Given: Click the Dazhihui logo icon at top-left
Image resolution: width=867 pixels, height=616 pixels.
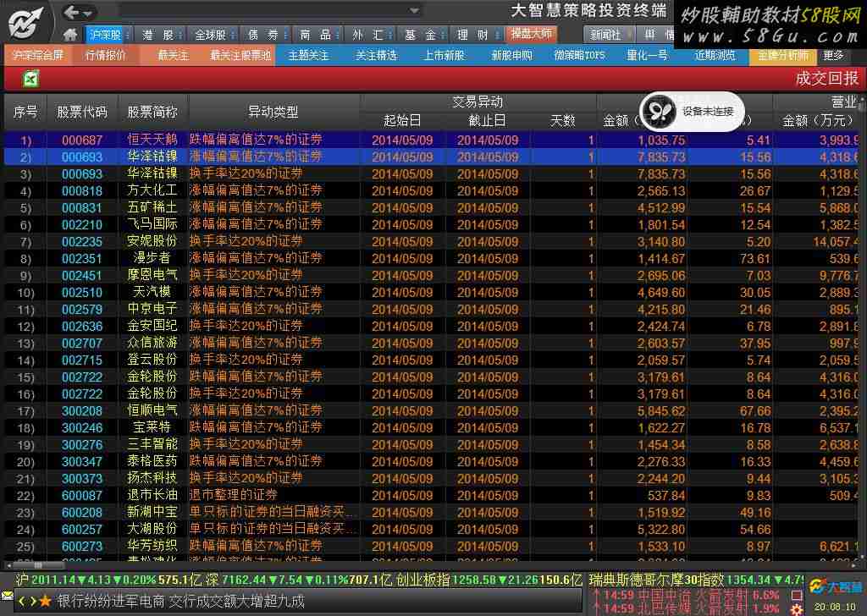Looking at the screenshot, I should [26, 25].
